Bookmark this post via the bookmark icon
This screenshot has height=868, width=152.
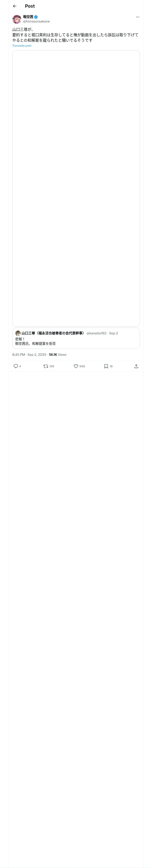(x=106, y=366)
